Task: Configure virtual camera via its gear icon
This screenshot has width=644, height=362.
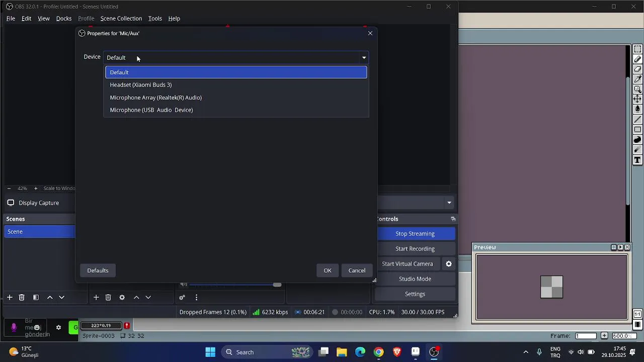Action: click(x=449, y=264)
